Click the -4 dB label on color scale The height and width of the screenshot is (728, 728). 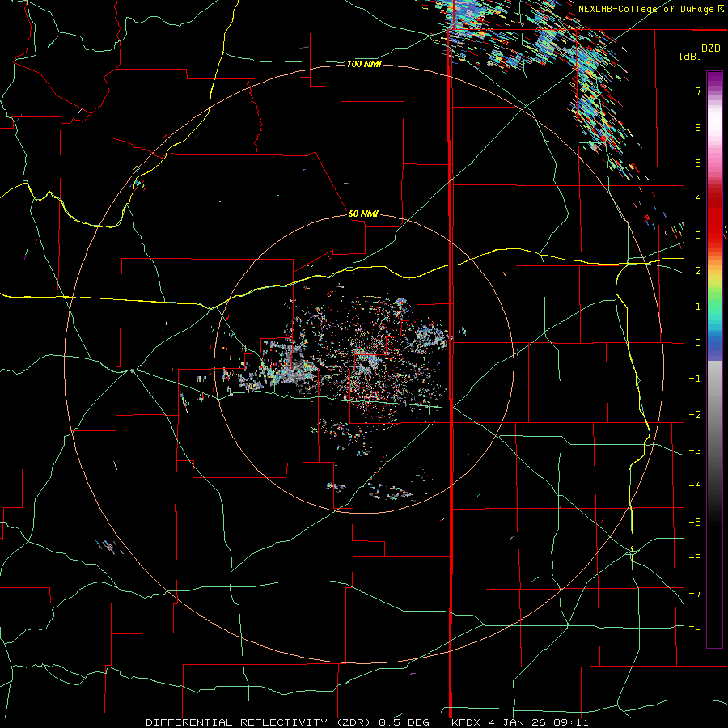(x=695, y=486)
